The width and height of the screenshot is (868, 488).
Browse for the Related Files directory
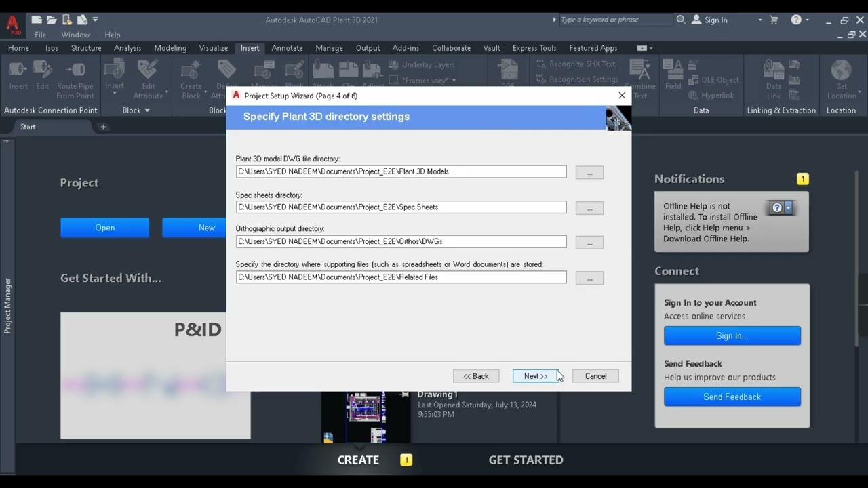[x=589, y=278]
